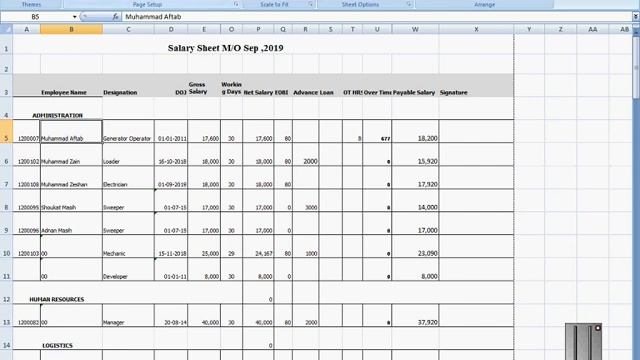The width and height of the screenshot is (640, 360).
Task: Select column E header
Action: (204, 29)
